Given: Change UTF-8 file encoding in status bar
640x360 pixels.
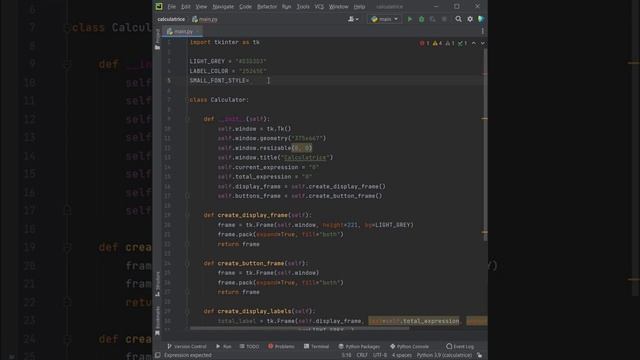Looking at the screenshot, I should point(380,356).
